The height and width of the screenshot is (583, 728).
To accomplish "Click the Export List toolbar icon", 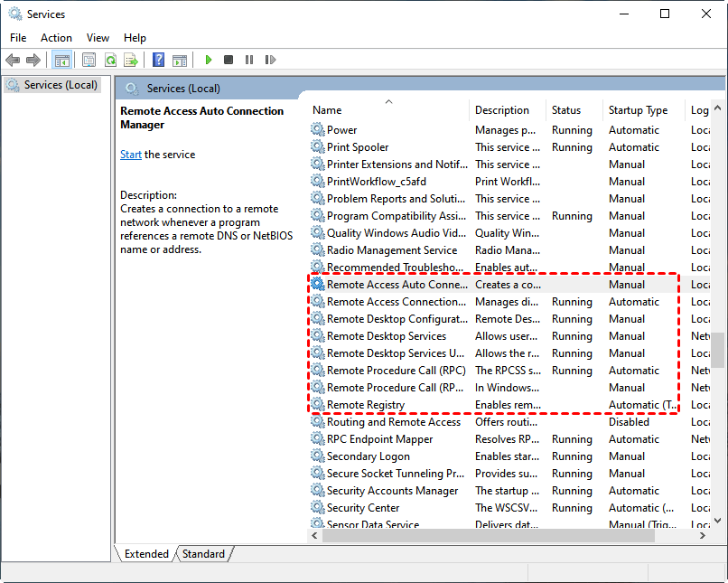I will click(x=131, y=61).
